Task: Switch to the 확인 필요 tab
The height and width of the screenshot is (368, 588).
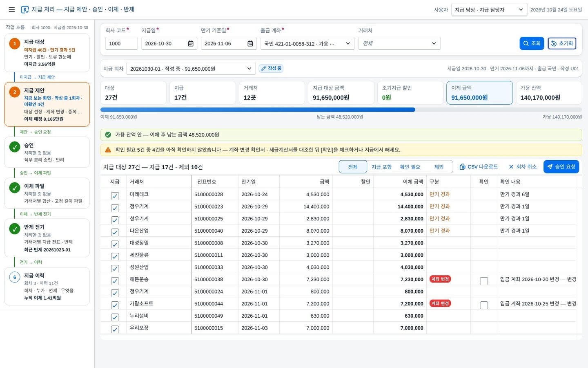Action: coord(410,167)
